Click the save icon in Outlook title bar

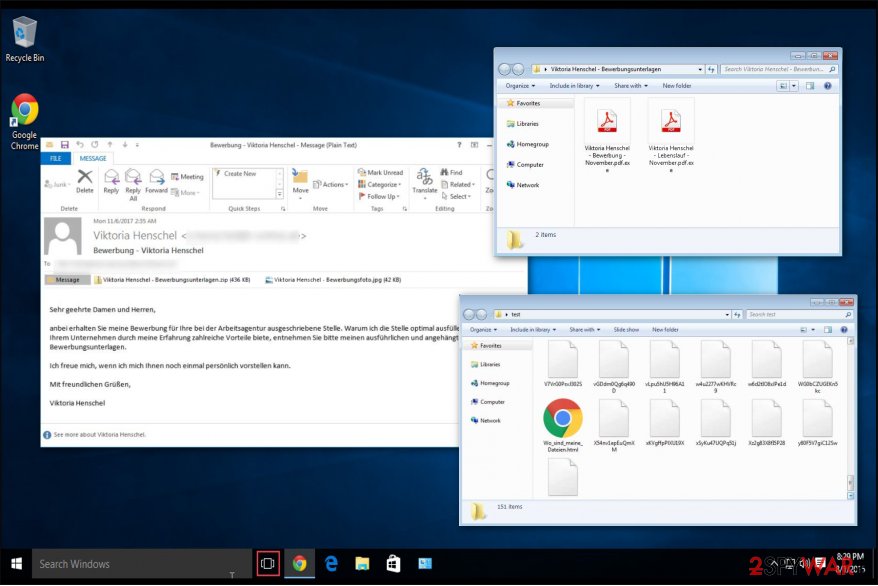pos(64,145)
